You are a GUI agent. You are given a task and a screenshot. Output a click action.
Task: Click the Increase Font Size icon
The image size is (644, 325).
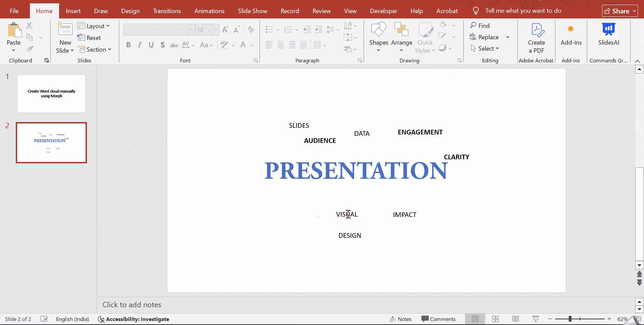225,30
